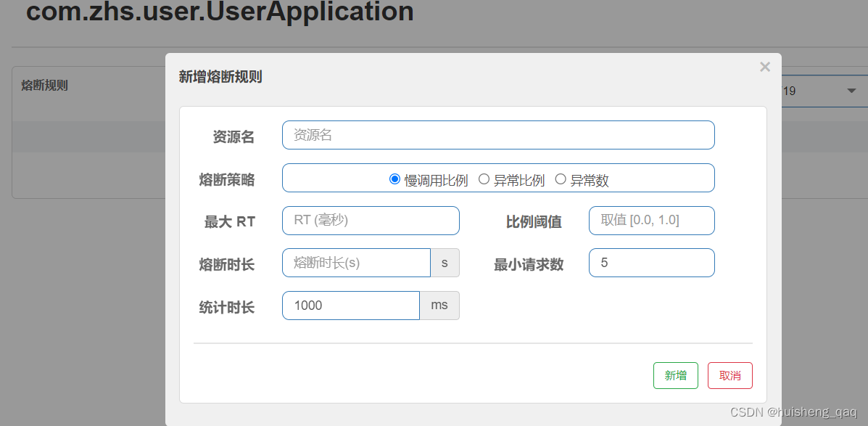Click the green 新增 button
Viewport: 868px width, 426px height.
[674, 375]
